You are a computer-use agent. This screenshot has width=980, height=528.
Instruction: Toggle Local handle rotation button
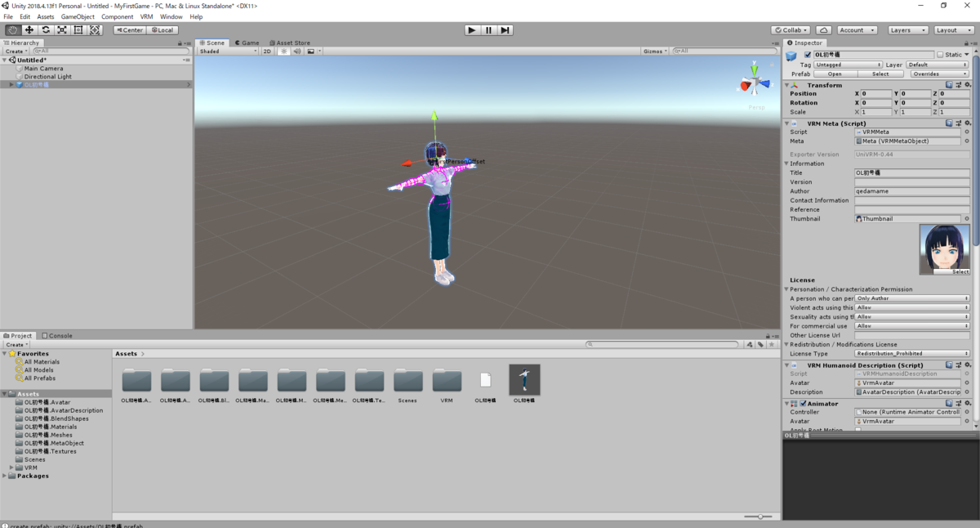(162, 30)
